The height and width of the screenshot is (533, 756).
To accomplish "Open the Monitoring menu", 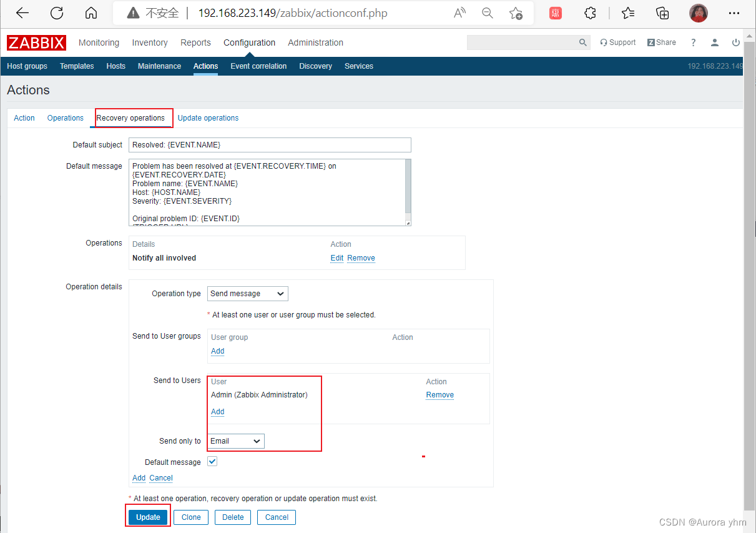I will [x=99, y=42].
